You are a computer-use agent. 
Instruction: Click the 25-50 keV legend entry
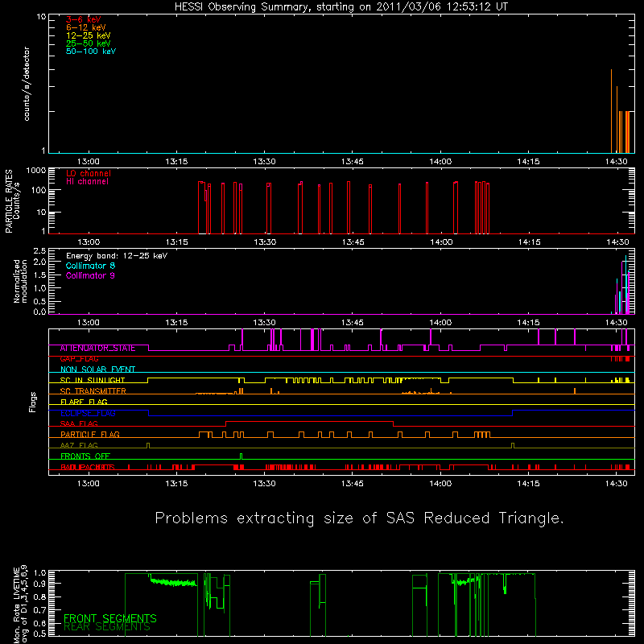point(88,43)
